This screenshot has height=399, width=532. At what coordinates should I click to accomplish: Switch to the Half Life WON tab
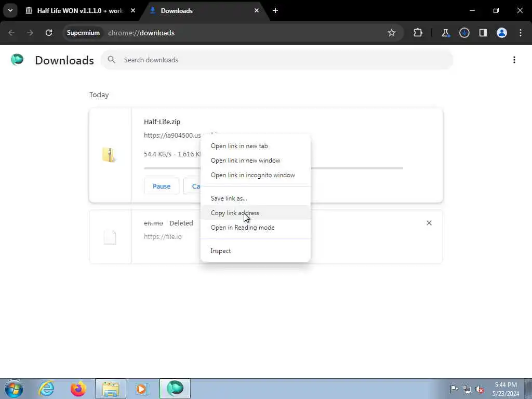pyautogui.click(x=80, y=11)
